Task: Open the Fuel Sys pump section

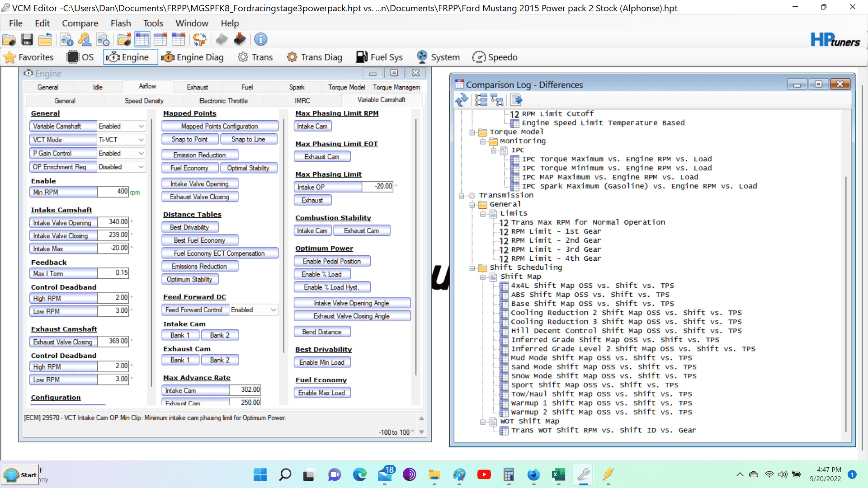Action: click(x=379, y=57)
